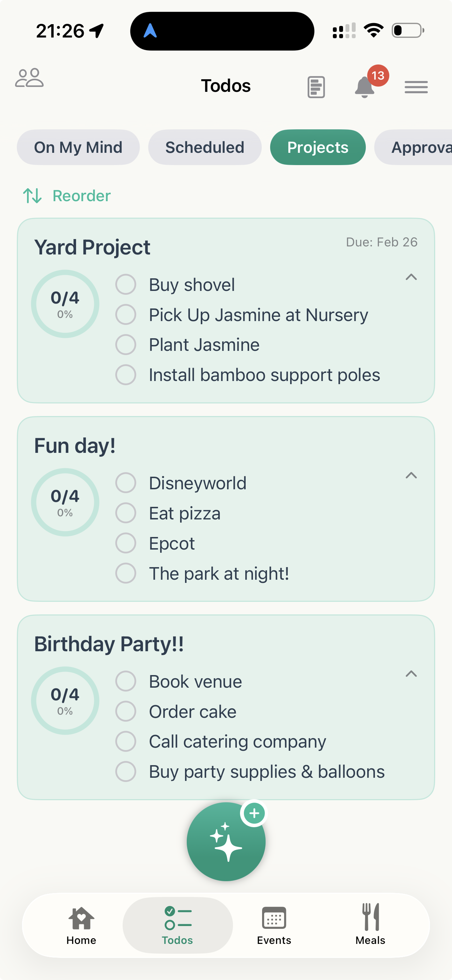Open the family members icon
The width and height of the screenshot is (452, 980).
tap(29, 78)
